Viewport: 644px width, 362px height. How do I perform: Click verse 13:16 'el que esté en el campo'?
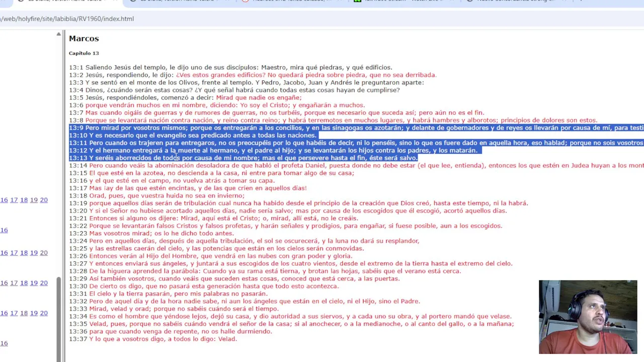pyautogui.click(x=172, y=180)
